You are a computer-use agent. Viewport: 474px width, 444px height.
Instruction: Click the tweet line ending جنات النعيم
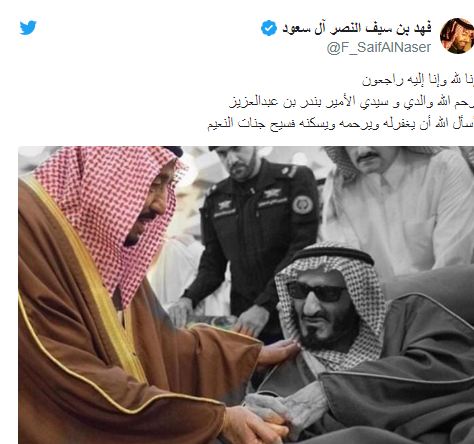[x=340, y=124]
